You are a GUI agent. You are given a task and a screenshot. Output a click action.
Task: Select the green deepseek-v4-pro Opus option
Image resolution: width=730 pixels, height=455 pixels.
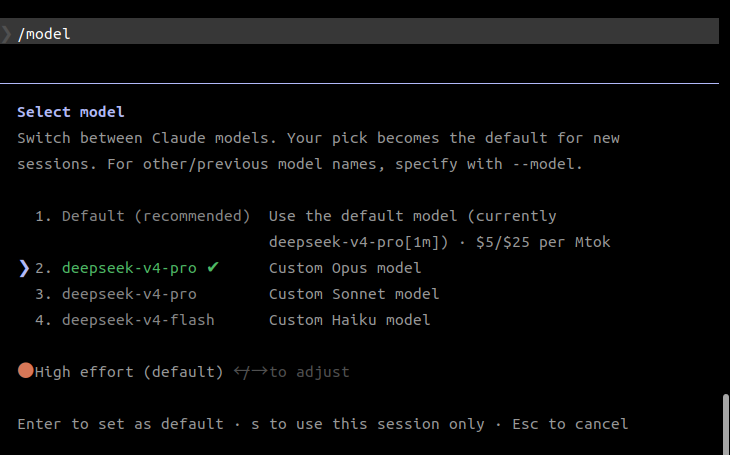(129, 268)
